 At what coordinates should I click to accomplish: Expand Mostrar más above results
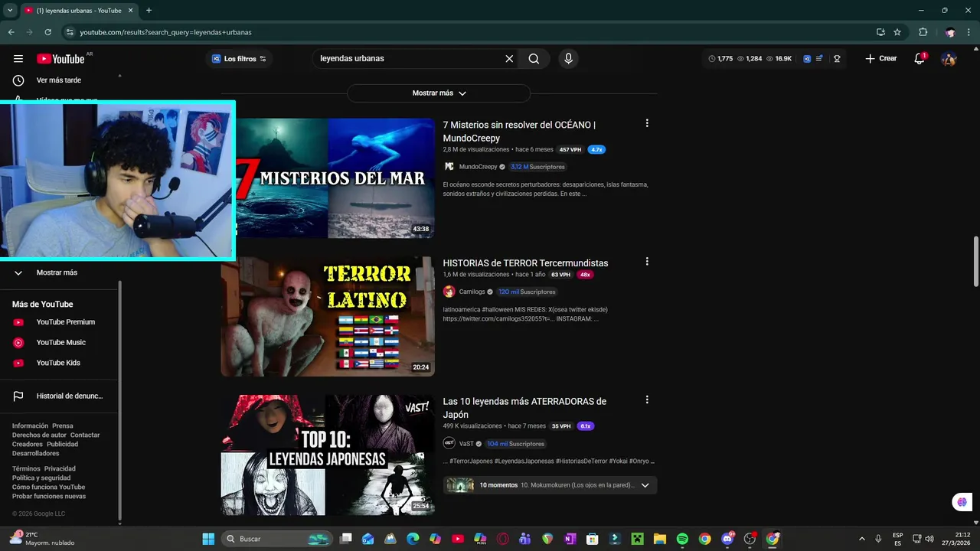[x=439, y=93]
